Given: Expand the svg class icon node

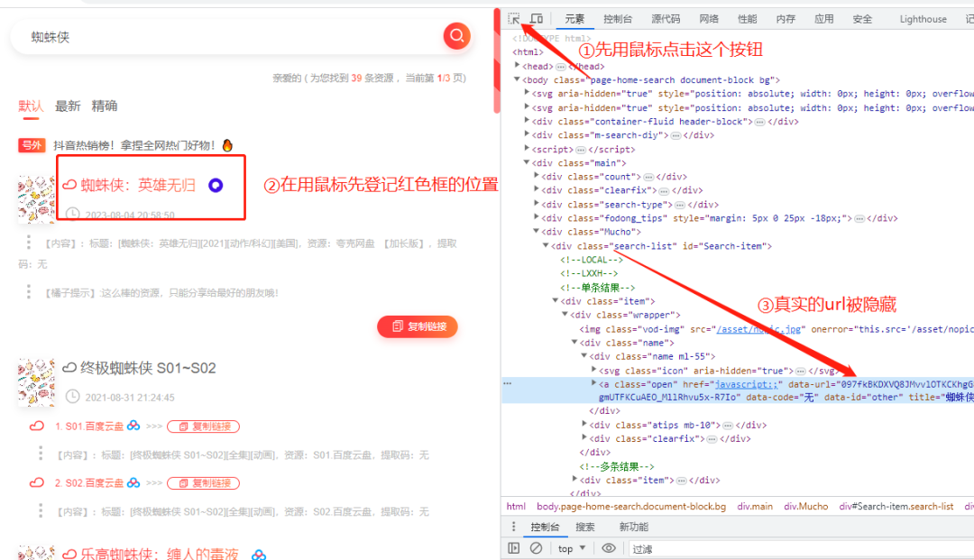Looking at the screenshot, I should coord(593,370).
